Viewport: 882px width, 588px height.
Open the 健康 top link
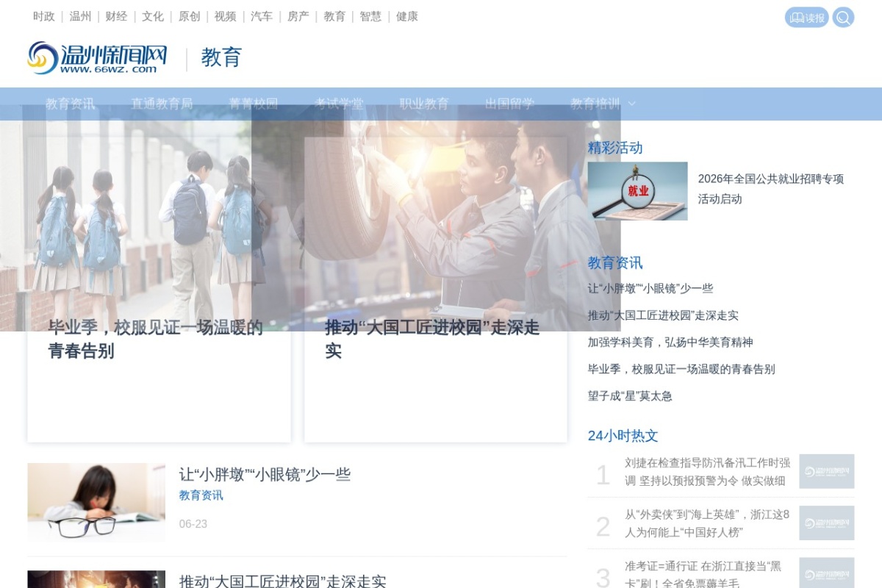407,16
